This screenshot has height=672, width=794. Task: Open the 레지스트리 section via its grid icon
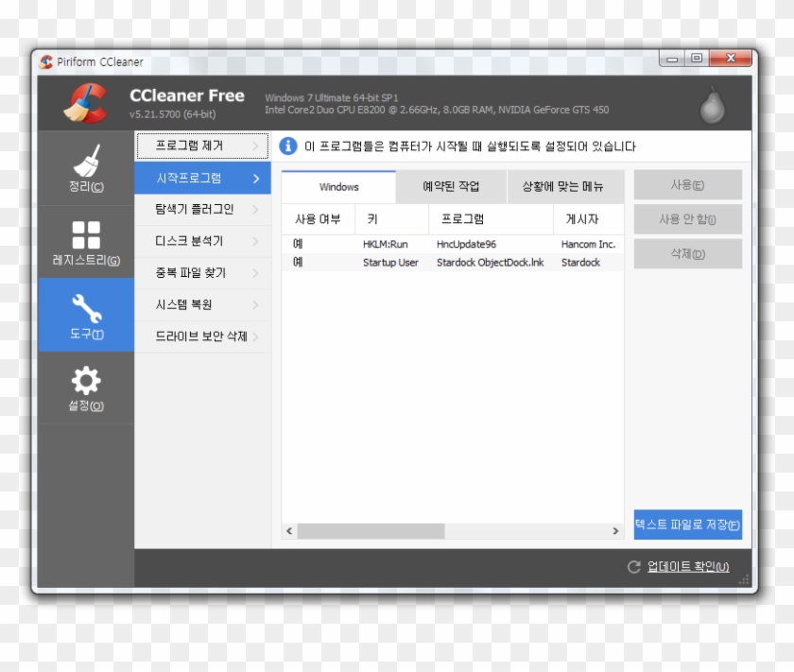(x=86, y=233)
